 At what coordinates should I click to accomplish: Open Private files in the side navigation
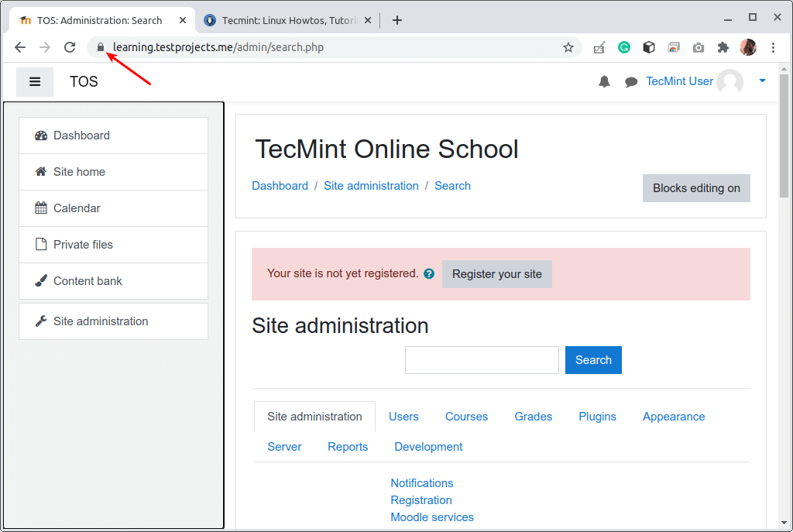pos(113,245)
